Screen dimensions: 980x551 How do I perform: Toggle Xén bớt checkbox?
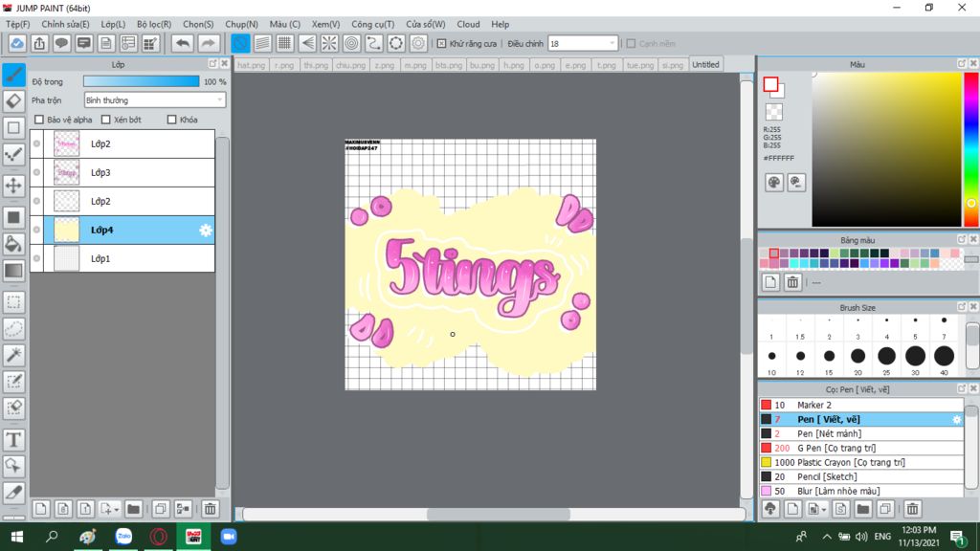[x=105, y=120]
